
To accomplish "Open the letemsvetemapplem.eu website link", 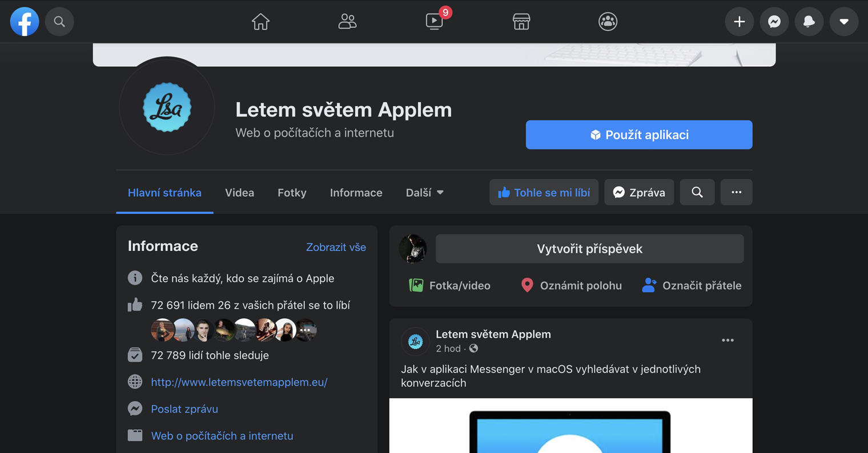I will pyautogui.click(x=239, y=382).
